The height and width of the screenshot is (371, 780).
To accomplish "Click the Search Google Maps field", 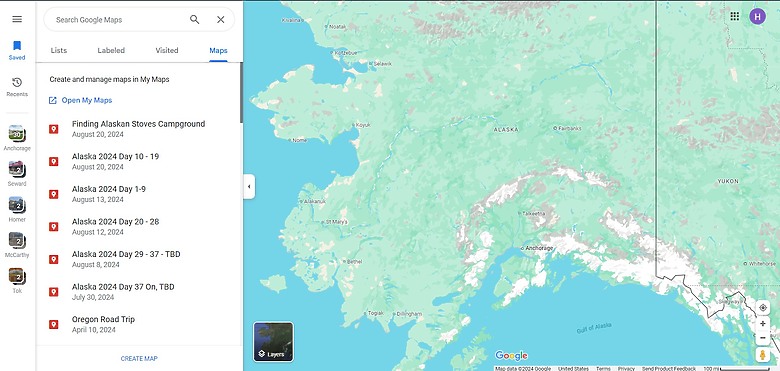I will (119, 19).
